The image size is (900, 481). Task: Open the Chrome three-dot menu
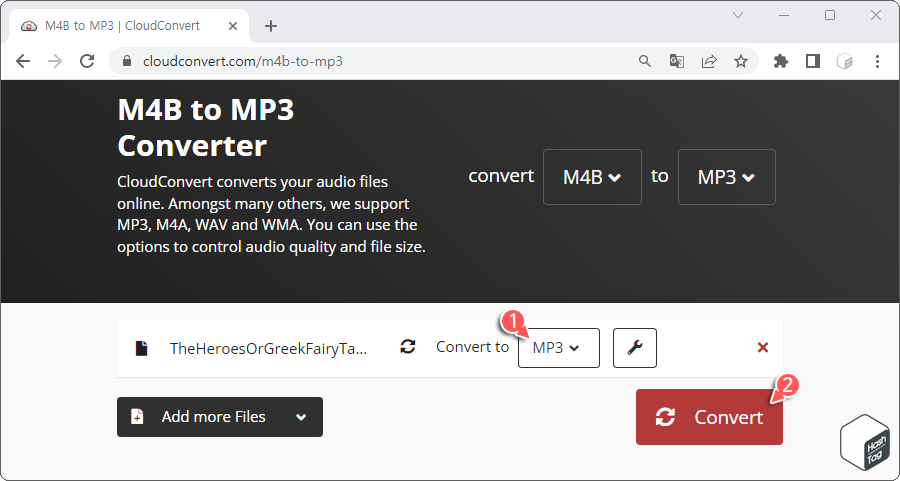tap(877, 61)
